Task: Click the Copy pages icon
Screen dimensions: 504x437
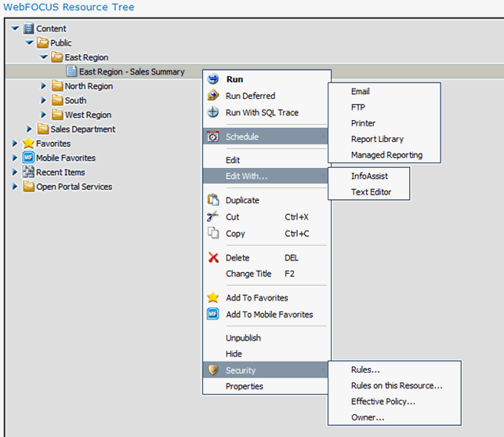Action: (x=213, y=233)
